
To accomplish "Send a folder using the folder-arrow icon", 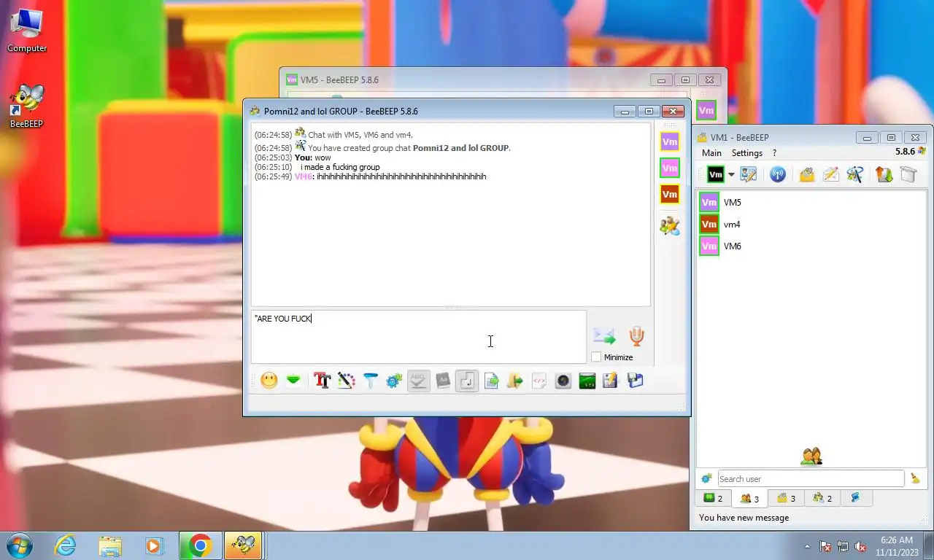I will pyautogui.click(x=515, y=381).
